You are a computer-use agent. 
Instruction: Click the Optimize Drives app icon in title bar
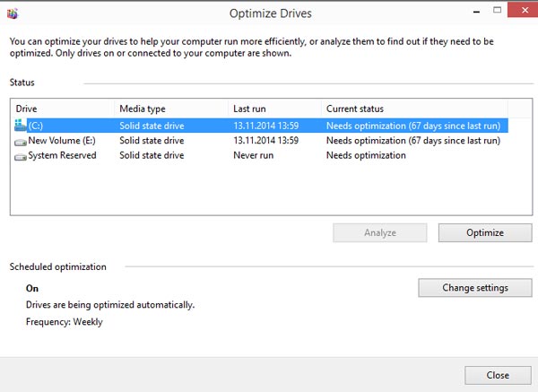(x=13, y=13)
